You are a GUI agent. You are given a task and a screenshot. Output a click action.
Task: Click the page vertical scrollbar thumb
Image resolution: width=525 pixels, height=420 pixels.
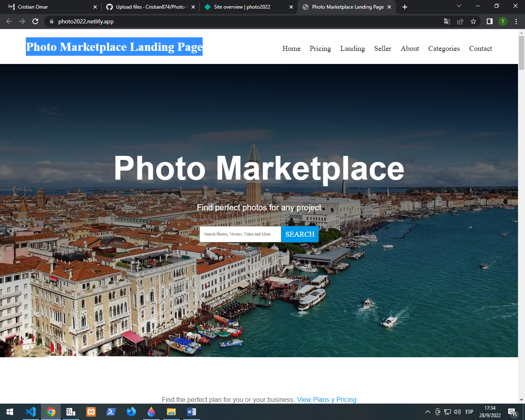[521, 52]
